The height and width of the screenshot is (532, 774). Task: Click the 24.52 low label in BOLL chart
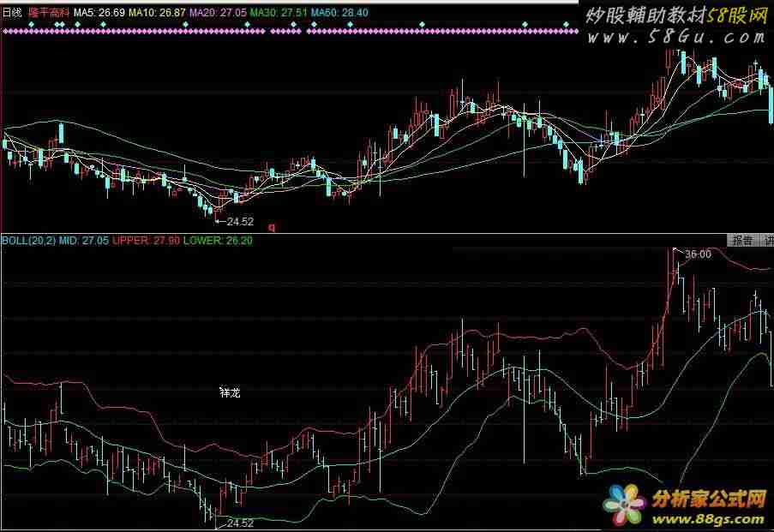click(239, 523)
